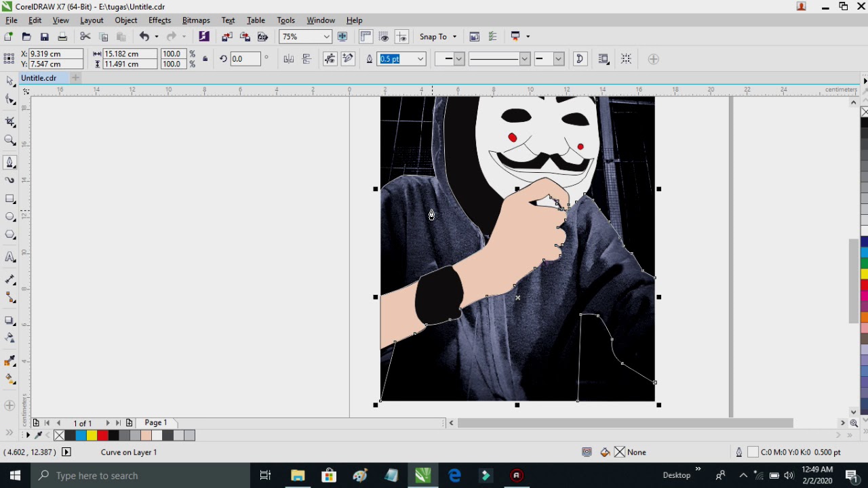Click the Open folder icon
Image resolution: width=868 pixels, height=488 pixels.
coord(26,37)
